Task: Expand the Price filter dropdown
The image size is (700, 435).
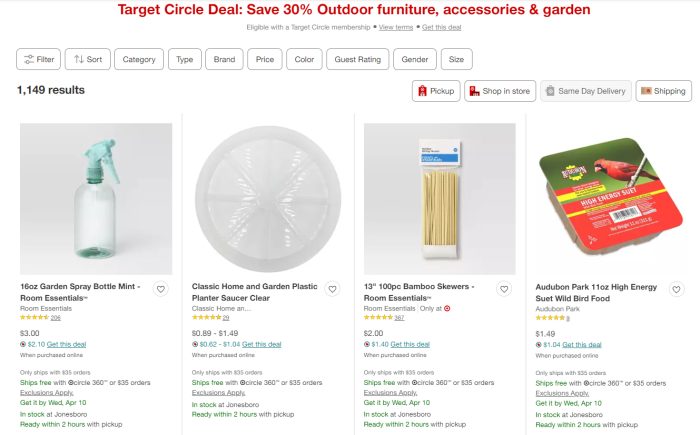Action: tap(265, 59)
